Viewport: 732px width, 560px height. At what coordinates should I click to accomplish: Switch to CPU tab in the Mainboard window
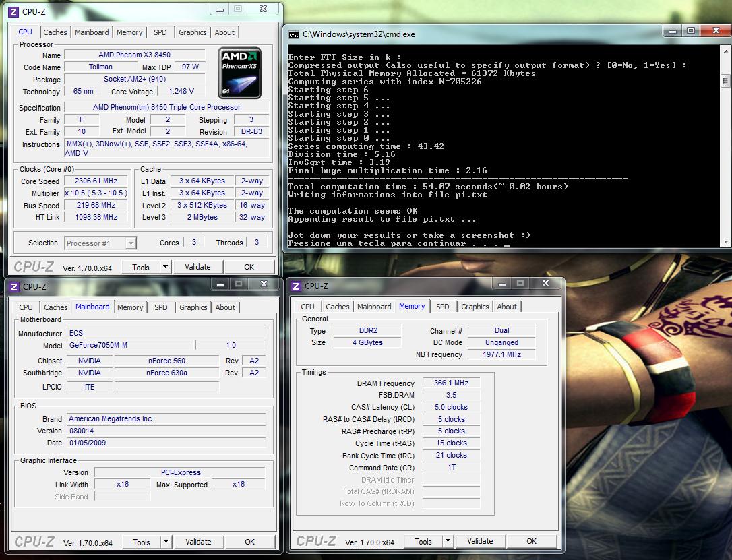pyautogui.click(x=26, y=307)
